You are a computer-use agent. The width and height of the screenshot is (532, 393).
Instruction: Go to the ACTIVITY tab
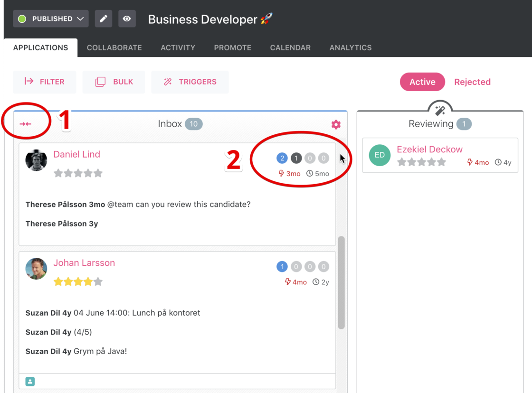pyautogui.click(x=178, y=48)
